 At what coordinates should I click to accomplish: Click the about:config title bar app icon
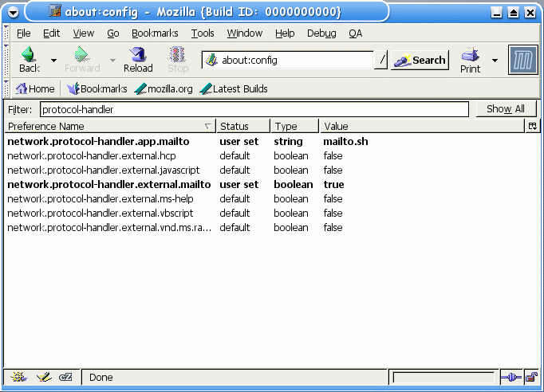pyautogui.click(x=54, y=11)
